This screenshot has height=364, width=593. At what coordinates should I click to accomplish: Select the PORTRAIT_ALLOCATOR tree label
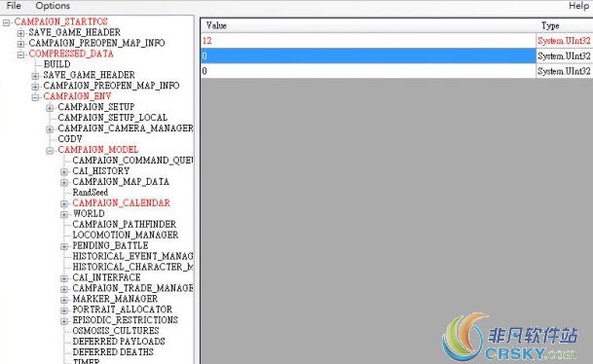coord(122,309)
